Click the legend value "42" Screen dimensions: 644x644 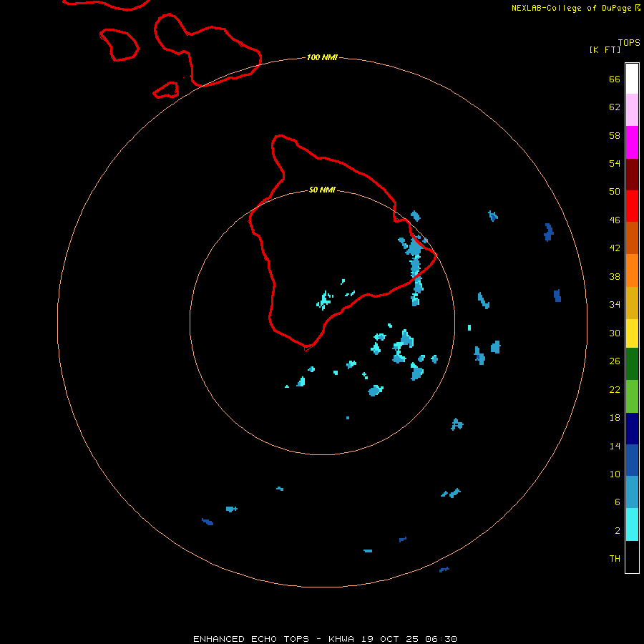click(615, 248)
